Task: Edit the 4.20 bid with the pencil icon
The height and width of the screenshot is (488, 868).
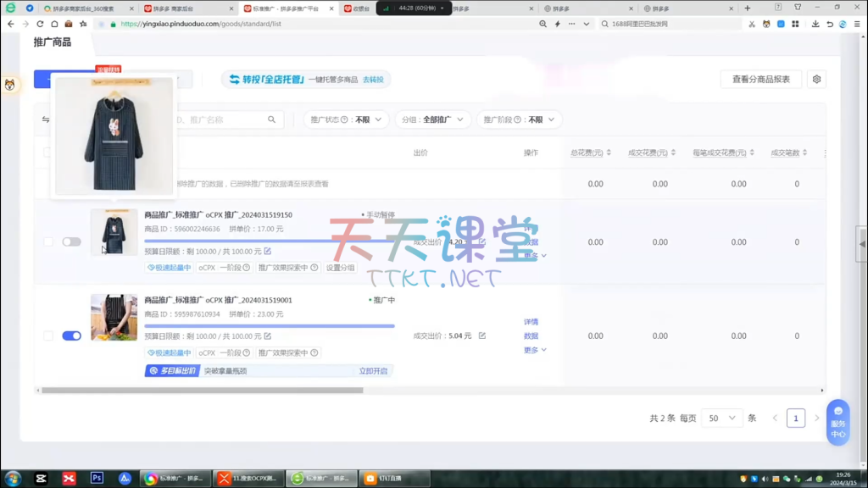Action: pos(481,242)
